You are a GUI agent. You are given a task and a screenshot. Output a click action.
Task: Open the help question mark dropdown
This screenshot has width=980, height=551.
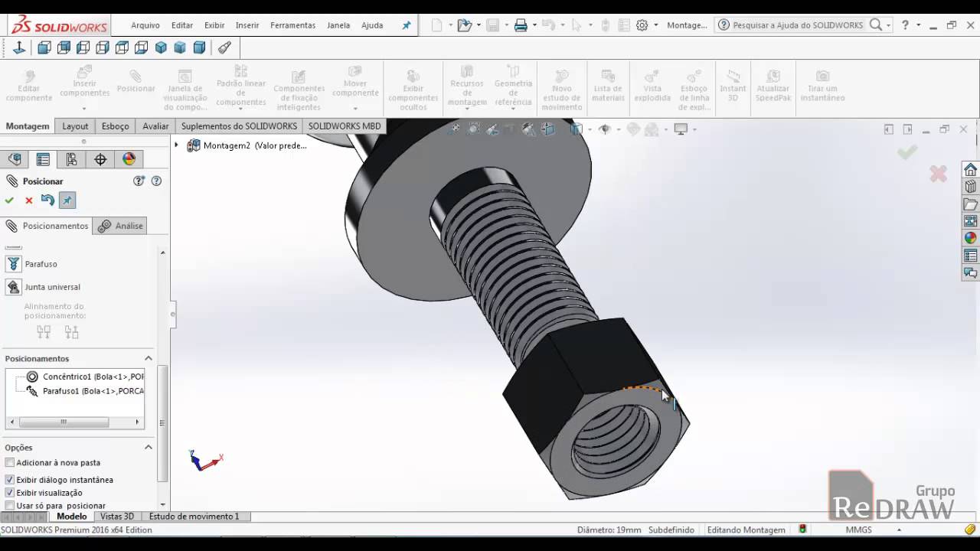point(917,25)
